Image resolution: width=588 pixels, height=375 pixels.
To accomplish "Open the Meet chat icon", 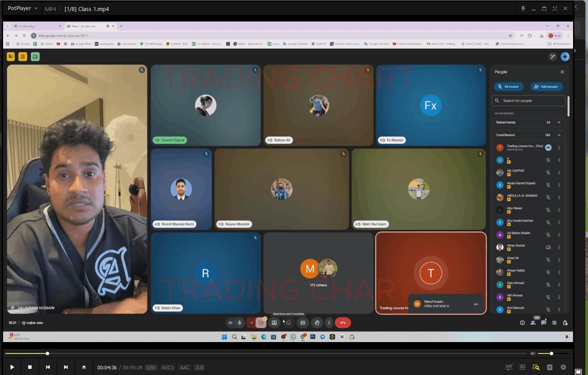I will 544,323.
